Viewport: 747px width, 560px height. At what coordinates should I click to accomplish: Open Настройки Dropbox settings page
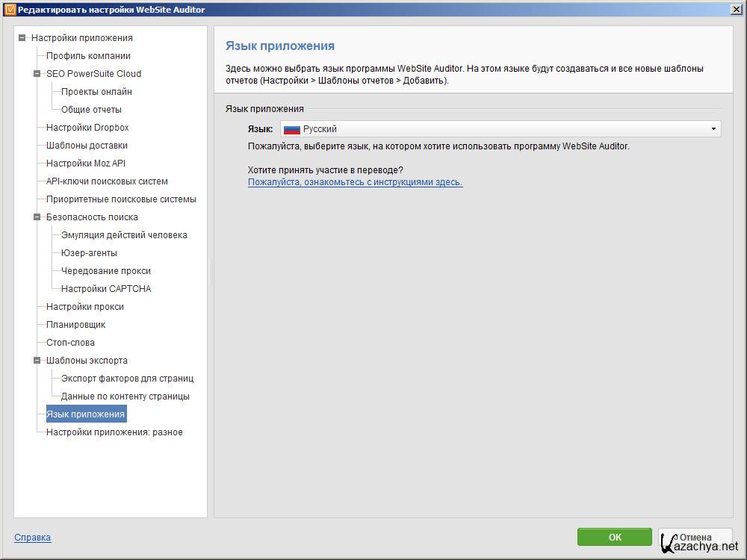coord(87,128)
